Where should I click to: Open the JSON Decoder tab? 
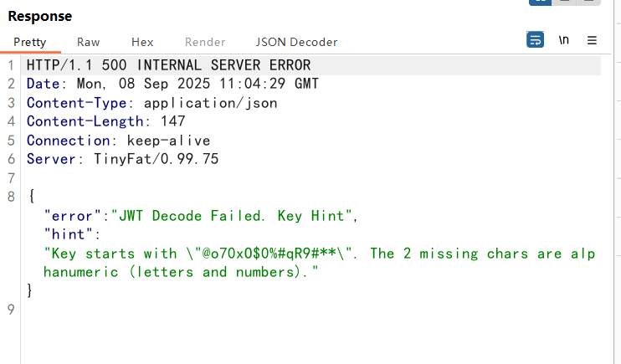(296, 42)
